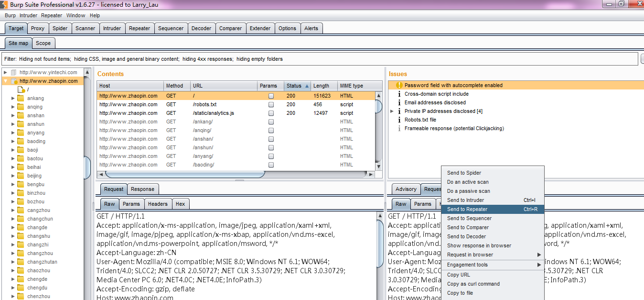Click the info icon for Email addresses disclosed
Screen dimensions: 644x300
tap(399, 102)
